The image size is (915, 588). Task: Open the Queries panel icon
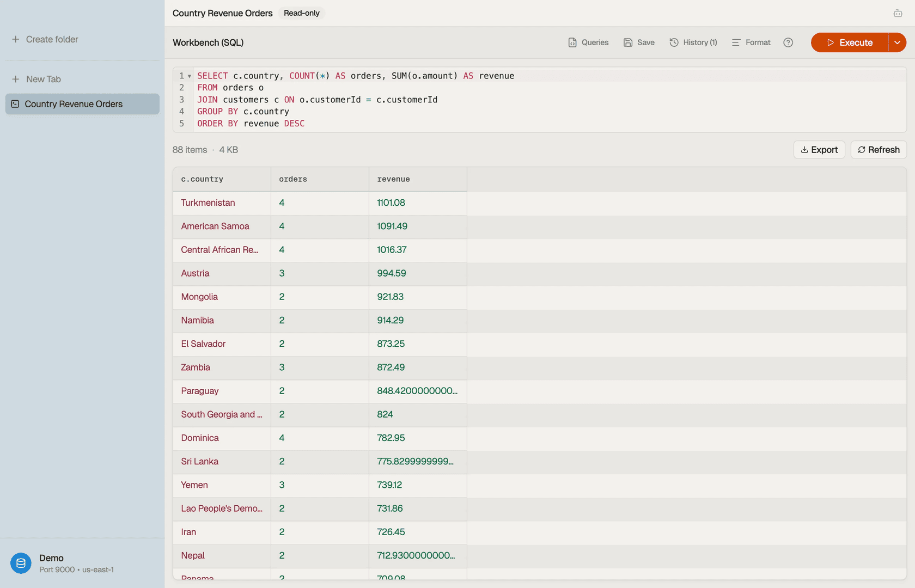click(x=572, y=42)
